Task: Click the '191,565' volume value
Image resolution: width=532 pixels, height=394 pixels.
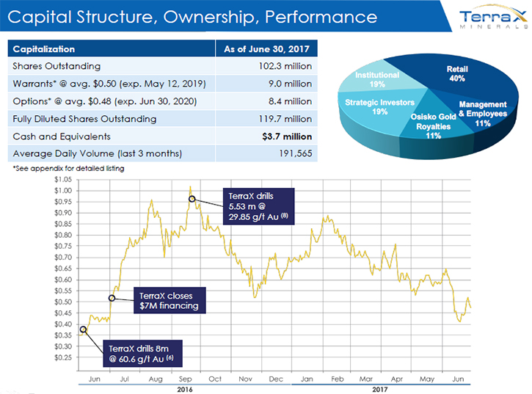Action: [296, 154]
